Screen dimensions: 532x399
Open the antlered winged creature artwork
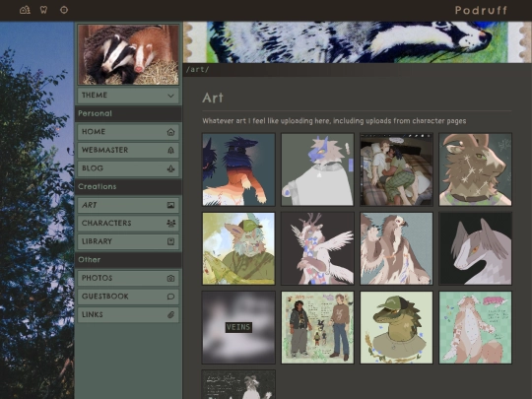click(317, 248)
